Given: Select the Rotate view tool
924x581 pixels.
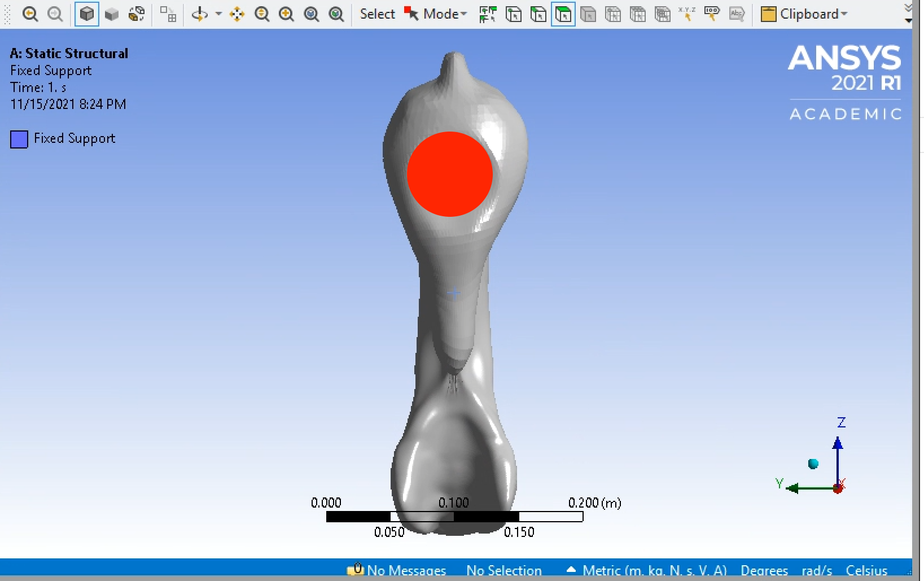Looking at the screenshot, I should (x=199, y=14).
